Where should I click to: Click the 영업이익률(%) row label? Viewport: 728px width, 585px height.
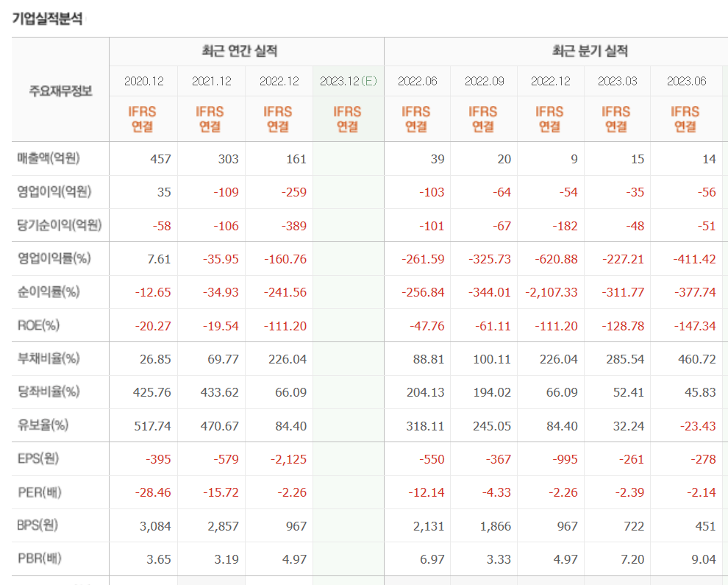tap(54, 258)
